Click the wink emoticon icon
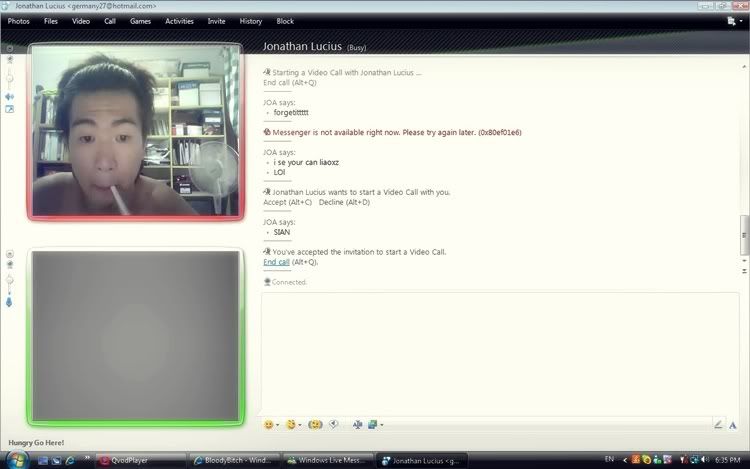Screen dimensions: 750x469 pos(290,424)
